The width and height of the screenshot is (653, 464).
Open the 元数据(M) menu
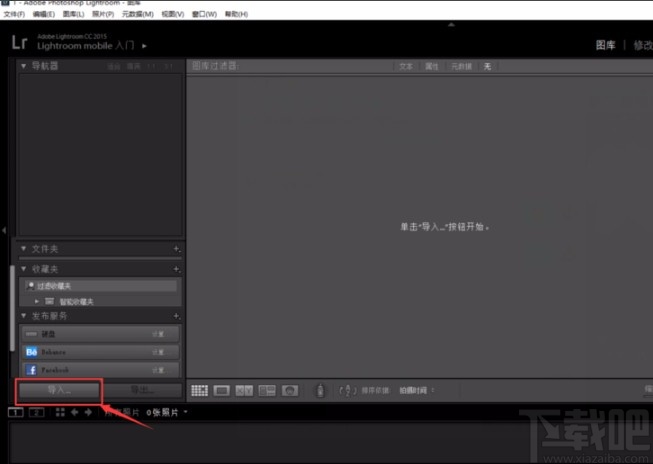click(x=137, y=14)
